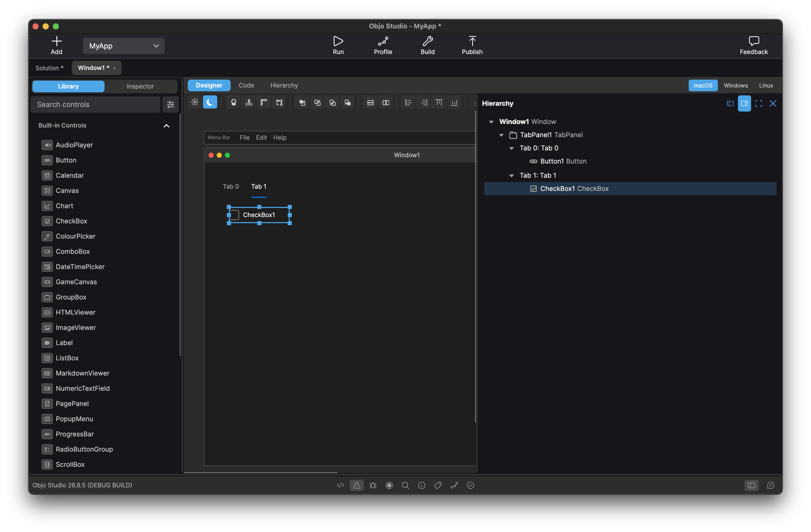Select Windows platform preview
The height and width of the screenshot is (532, 811).
[x=736, y=85]
